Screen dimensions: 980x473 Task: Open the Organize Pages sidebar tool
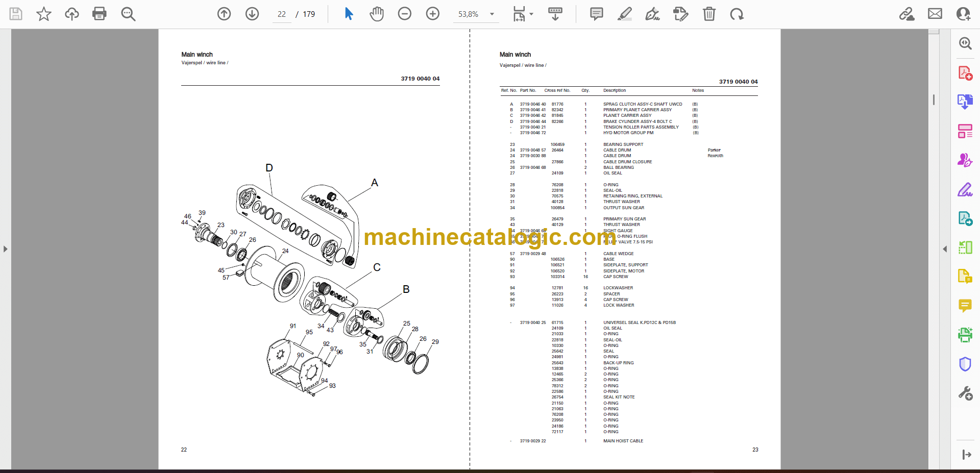pos(965,131)
